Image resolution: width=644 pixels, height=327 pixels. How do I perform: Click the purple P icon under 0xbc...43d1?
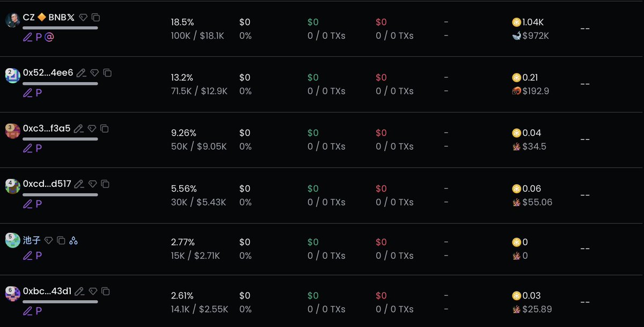tap(39, 311)
